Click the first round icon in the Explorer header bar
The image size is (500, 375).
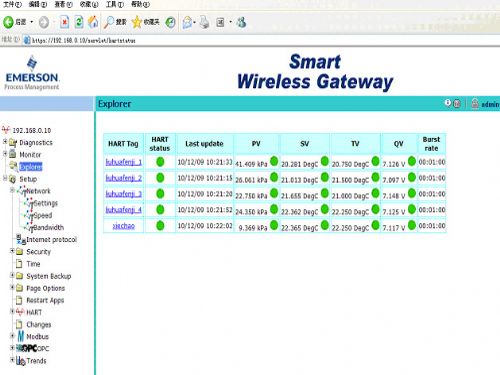(x=448, y=103)
